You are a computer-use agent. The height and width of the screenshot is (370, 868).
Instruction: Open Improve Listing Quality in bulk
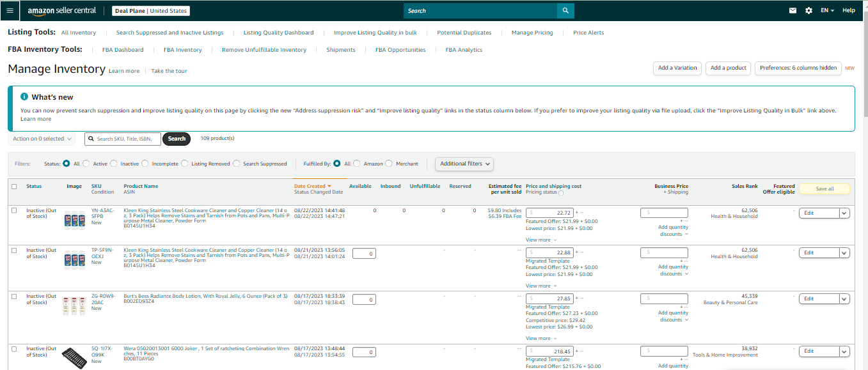tap(375, 33)
